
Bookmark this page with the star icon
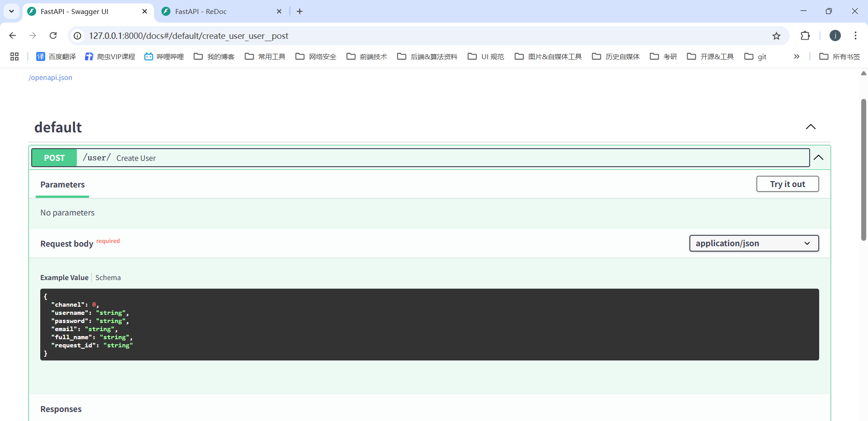point(776,36)
